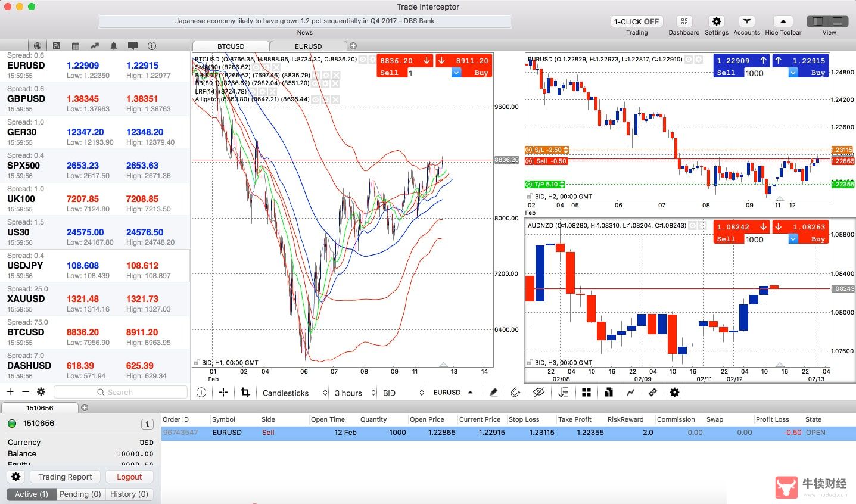Open the RSS news feed icon
The image size is (856, 504).
57,46
